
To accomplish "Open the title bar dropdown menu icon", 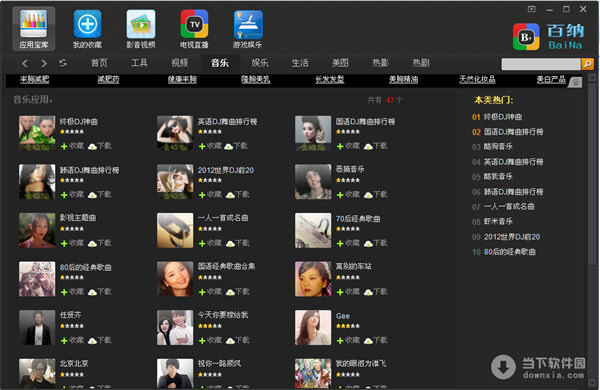I will (x=532, y=9).
